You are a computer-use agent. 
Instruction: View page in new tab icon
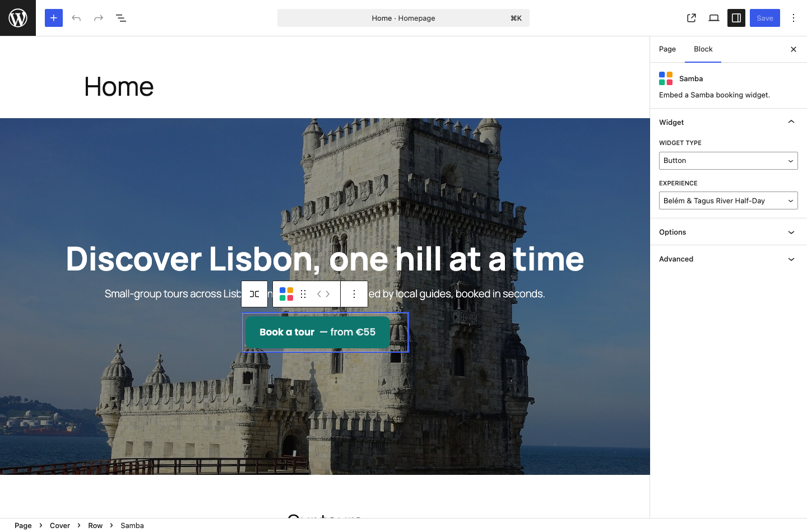[x=692, y=18]
